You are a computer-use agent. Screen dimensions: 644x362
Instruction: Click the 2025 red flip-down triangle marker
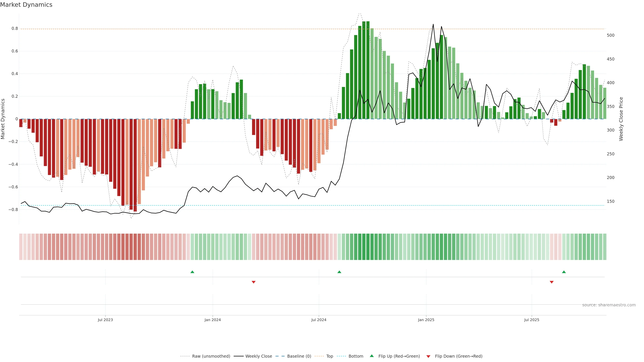tap(551, 282)
